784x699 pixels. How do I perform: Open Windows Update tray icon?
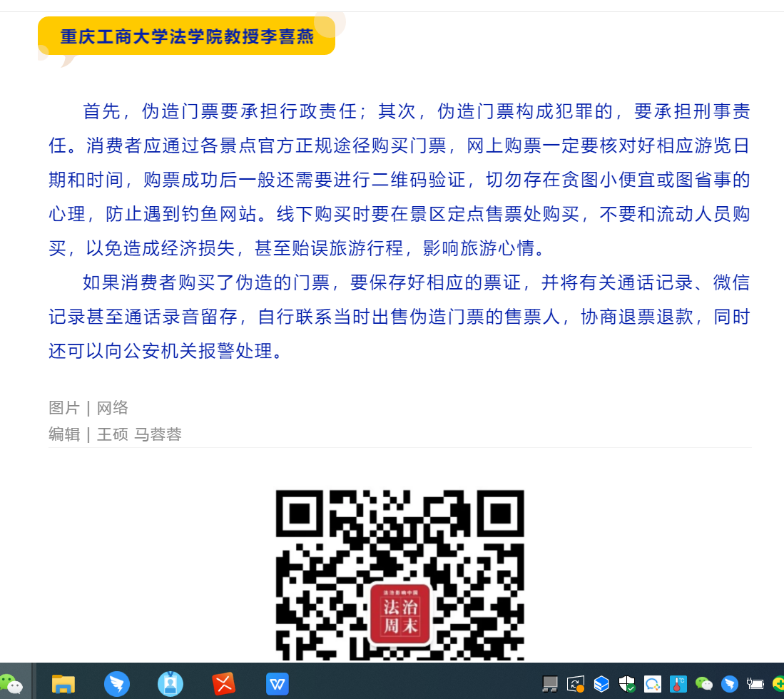[576, 685]
